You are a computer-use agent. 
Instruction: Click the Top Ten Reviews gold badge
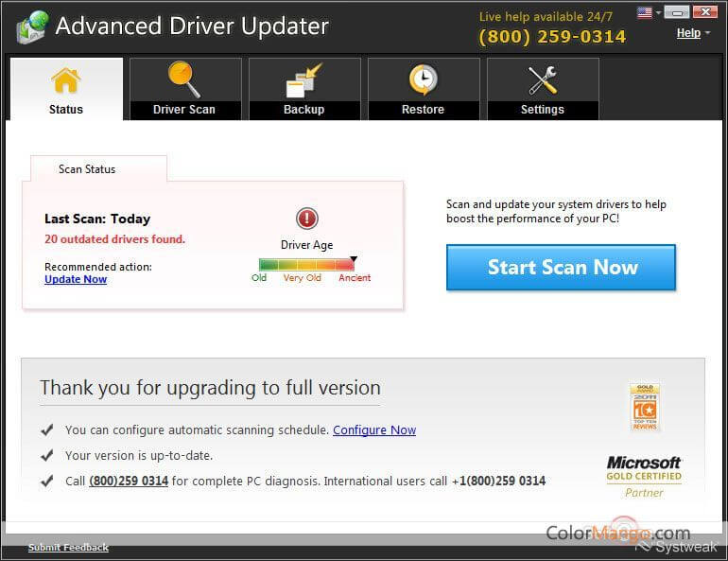(644, 408)
